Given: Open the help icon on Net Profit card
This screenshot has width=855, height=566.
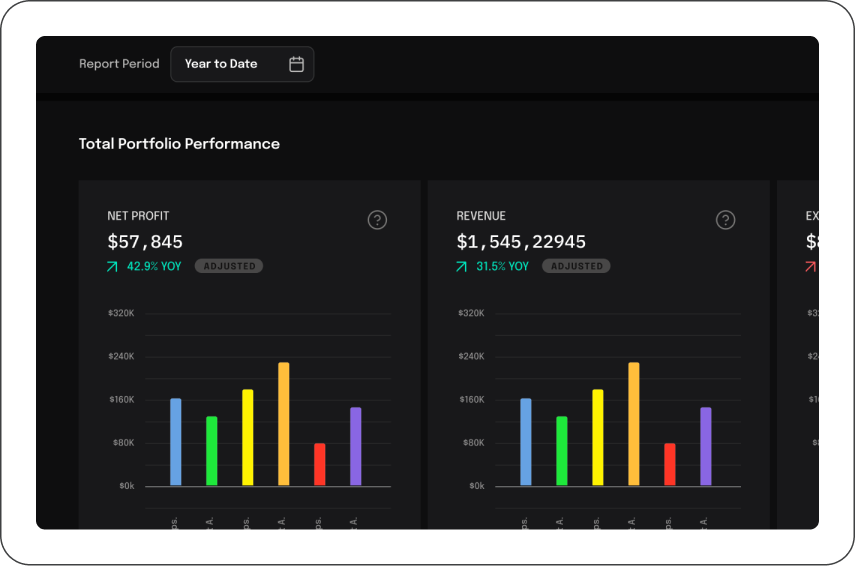Looking at the screenshot, I should coord(377,220).
